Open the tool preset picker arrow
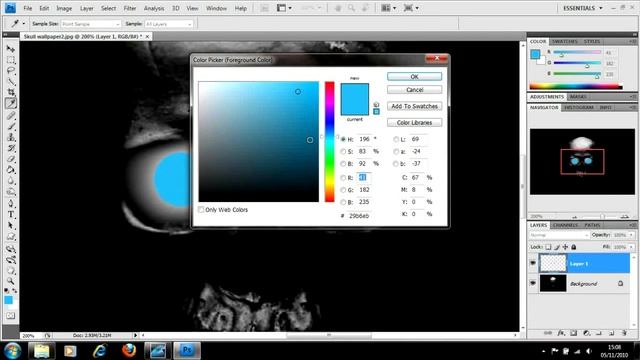640x360 pixels. coord(24,24)
